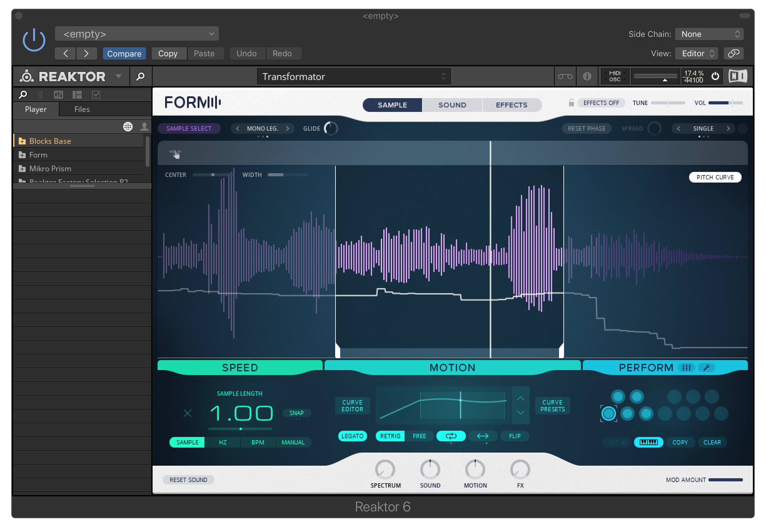Expand the Blocks Base folder

tap(22, 141)
